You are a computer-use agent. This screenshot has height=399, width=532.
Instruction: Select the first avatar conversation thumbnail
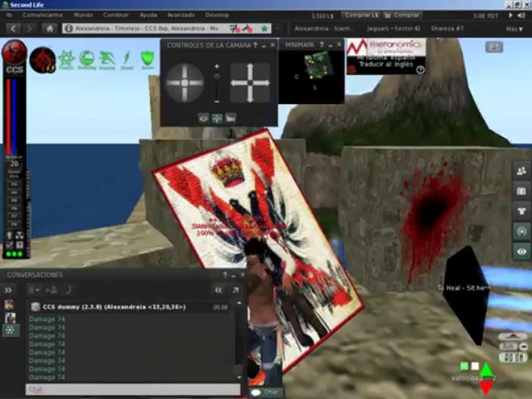click(x=9, y=304)
